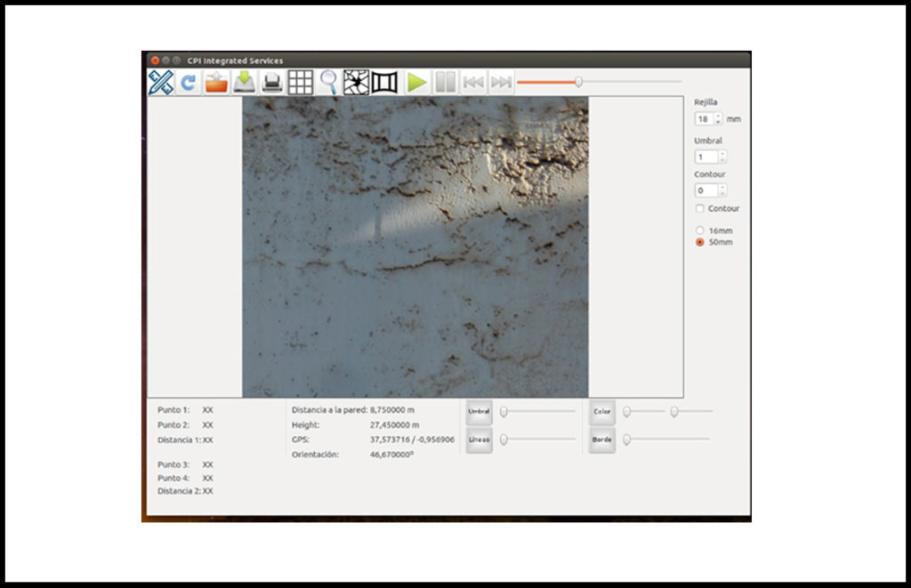This screenshot has width=911, height=588.
Task: Increase the Umbral spinner value
Action: pyautogui.click(x=722, y=154)
